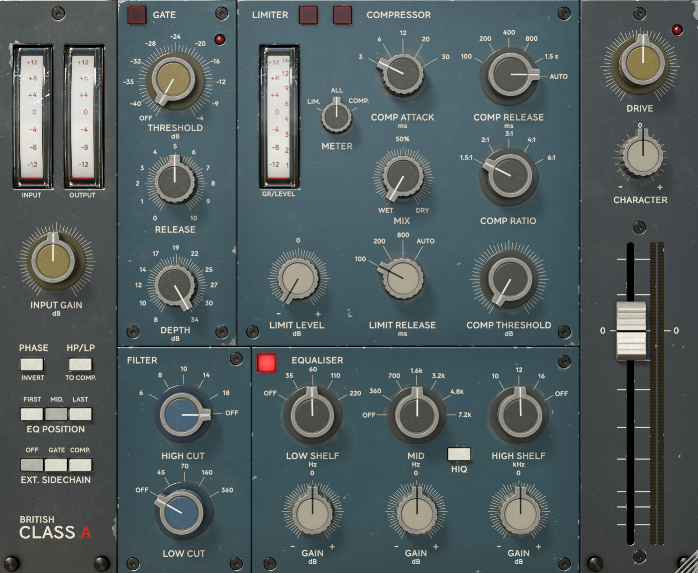This screenshot has height=573, width=698.
Task: Click the 6:1 Comp Ratio label
Action: coord(551,158)
